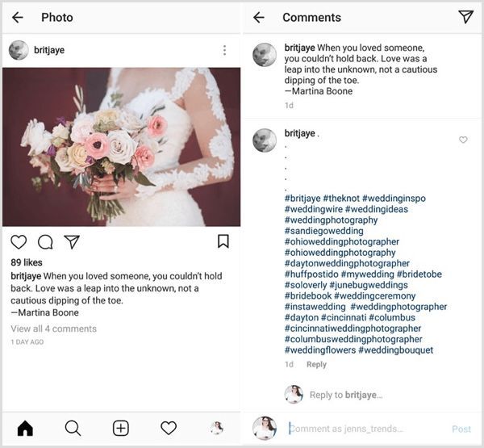This screenshot has width=484, height=448.
Task: Open the three-dot post options menu
Action: (224, 50)
